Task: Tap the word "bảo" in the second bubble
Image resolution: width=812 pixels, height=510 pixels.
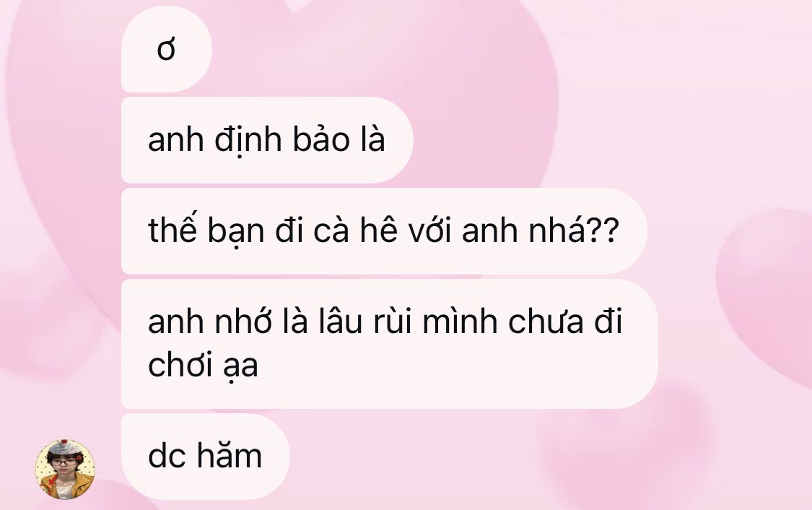Action: pyautogui.click(x=321, y=139)
